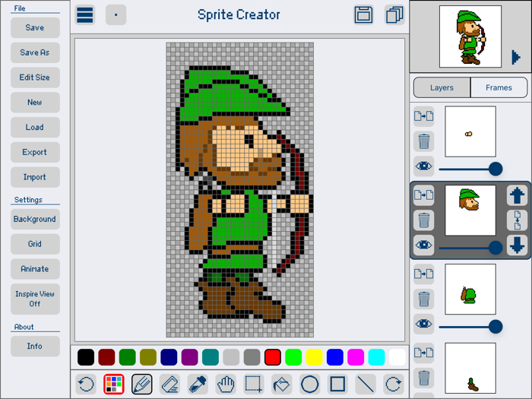Click the redo arrow tool
Viewport: 532px width, 399px height.
(394, 385)
